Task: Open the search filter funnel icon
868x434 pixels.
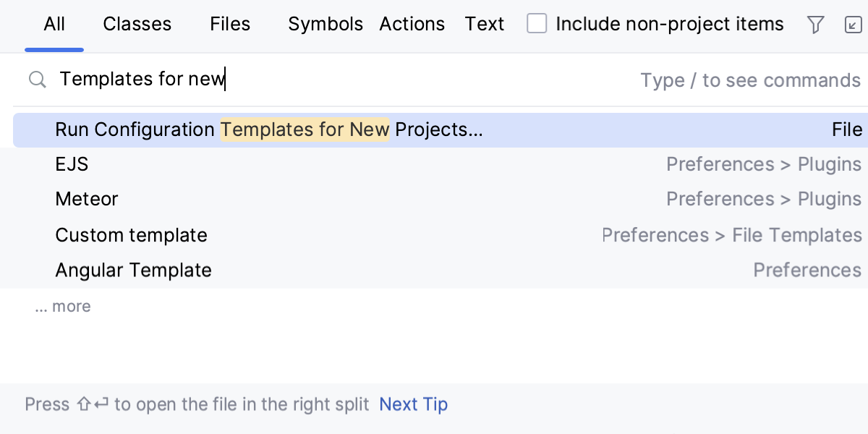Action: [815, 24]
